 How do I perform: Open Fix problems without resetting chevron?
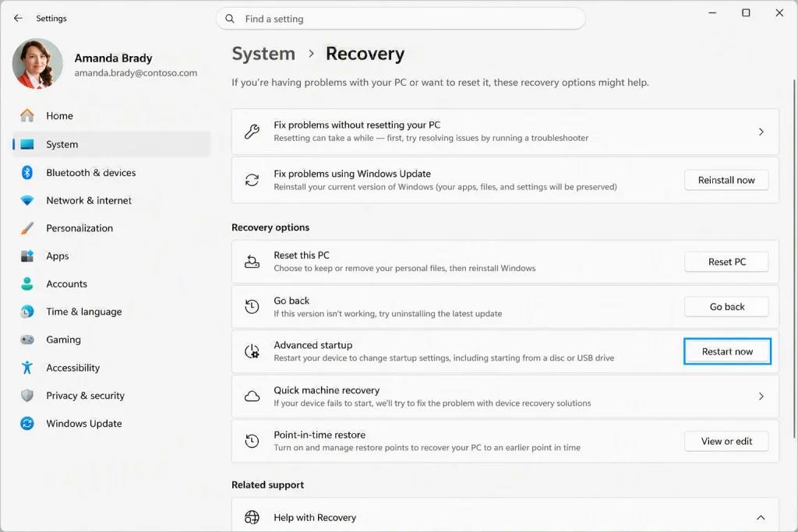[x=761, y=132]
